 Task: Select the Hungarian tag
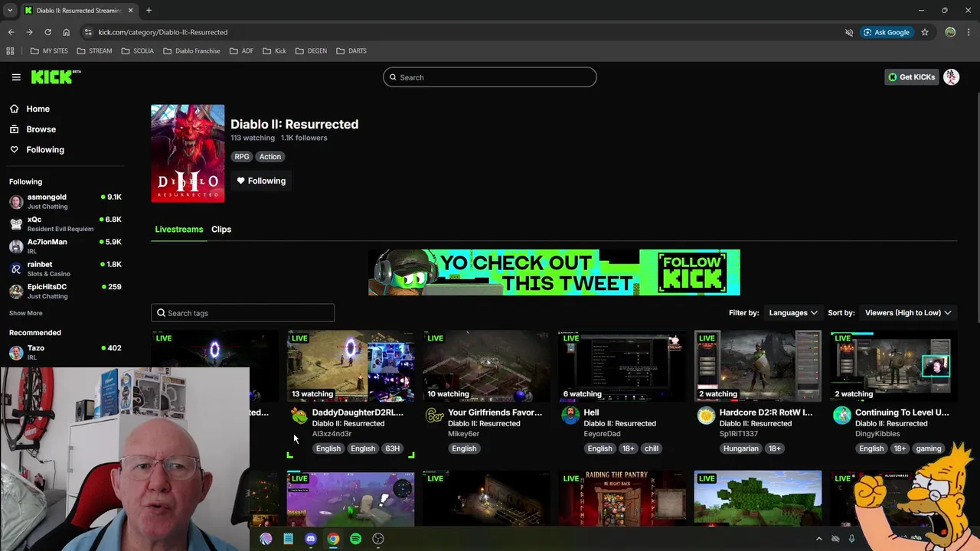[740, 448]
